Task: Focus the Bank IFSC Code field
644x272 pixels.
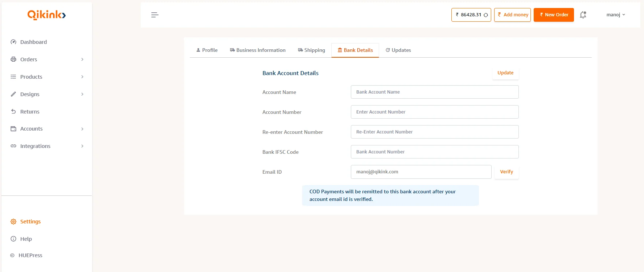Action: (x=435, y=152)
